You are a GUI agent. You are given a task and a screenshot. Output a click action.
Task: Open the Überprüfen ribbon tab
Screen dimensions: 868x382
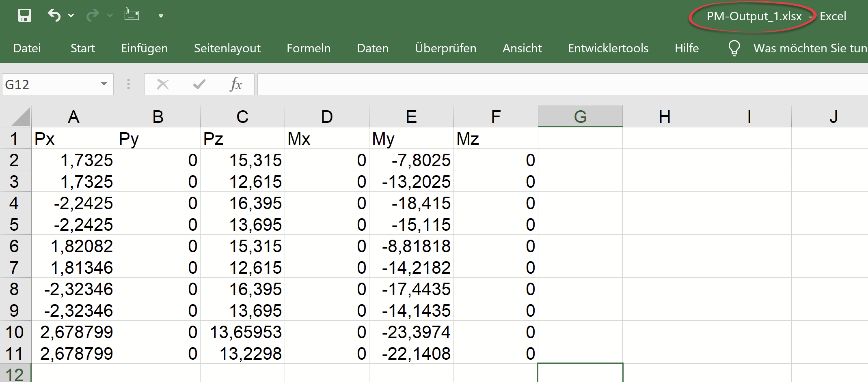445,48
